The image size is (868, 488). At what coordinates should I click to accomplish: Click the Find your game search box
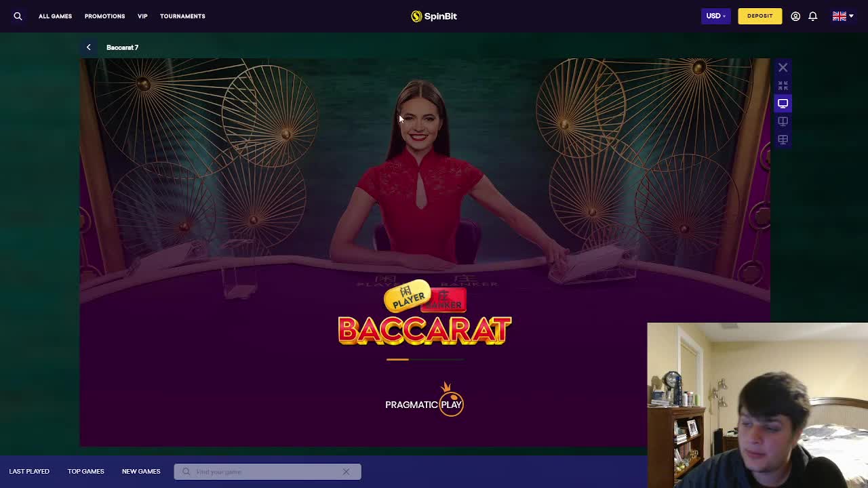point(264,472)
